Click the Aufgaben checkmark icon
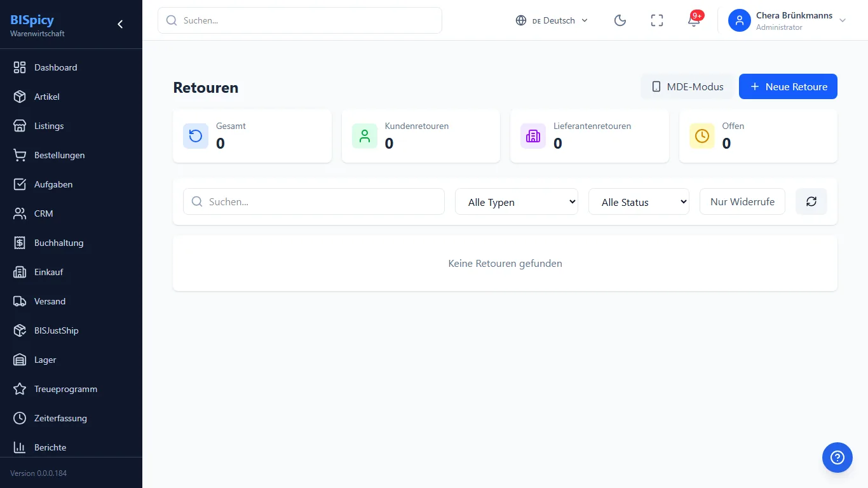 [20, 184]
